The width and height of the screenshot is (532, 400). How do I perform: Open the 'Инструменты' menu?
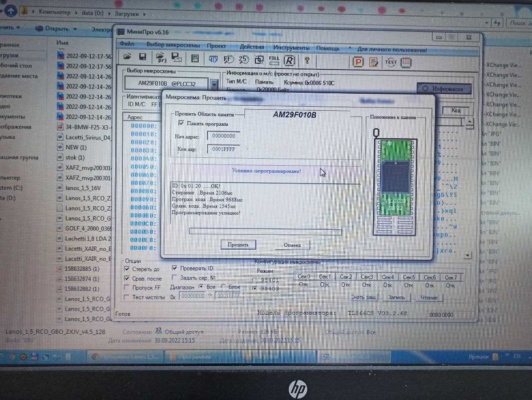(292, 47)
